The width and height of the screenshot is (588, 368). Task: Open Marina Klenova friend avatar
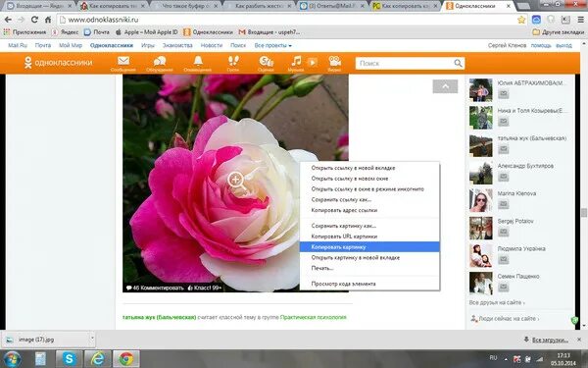coord(481,200)
